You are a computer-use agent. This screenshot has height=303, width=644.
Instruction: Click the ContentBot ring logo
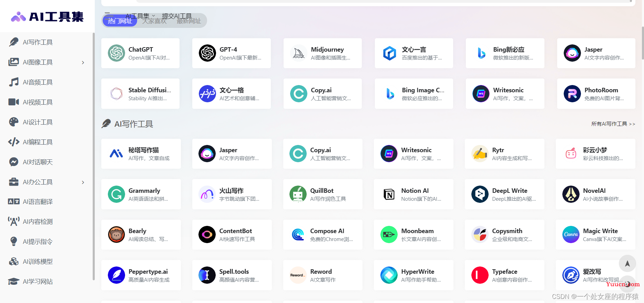point(207,234)
